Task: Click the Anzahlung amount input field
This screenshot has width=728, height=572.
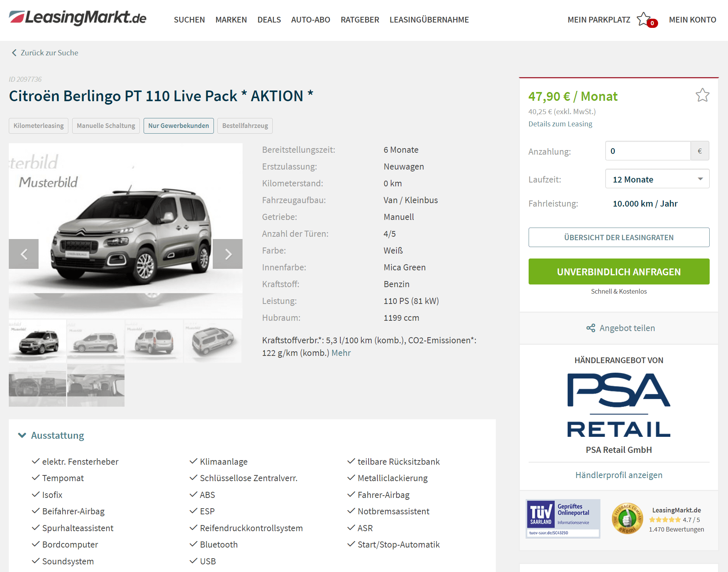Action: (648, 151)
